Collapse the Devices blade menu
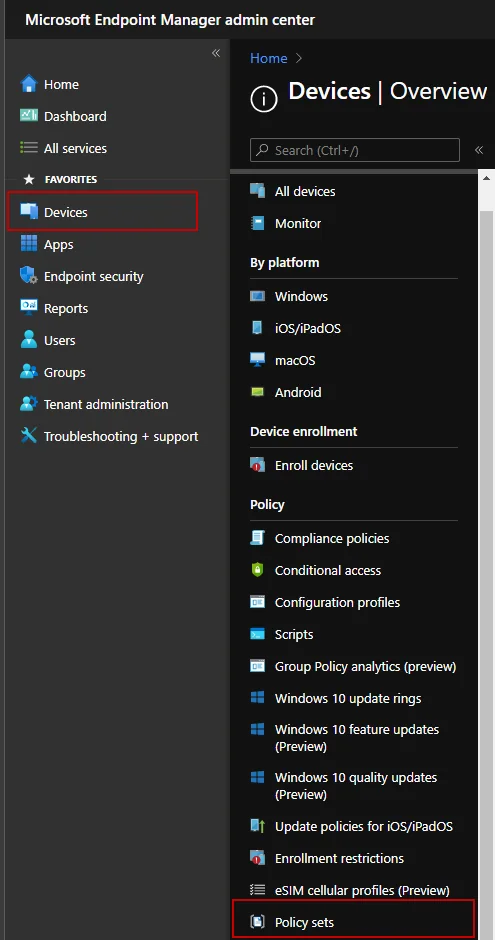Screen dimensions: 495x940 479,150
